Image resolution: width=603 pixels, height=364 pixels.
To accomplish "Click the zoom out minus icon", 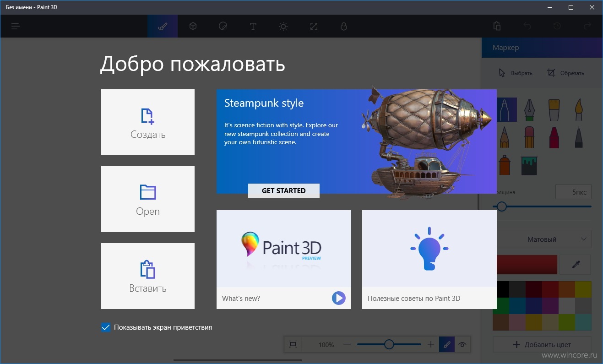I will (347, 344).
